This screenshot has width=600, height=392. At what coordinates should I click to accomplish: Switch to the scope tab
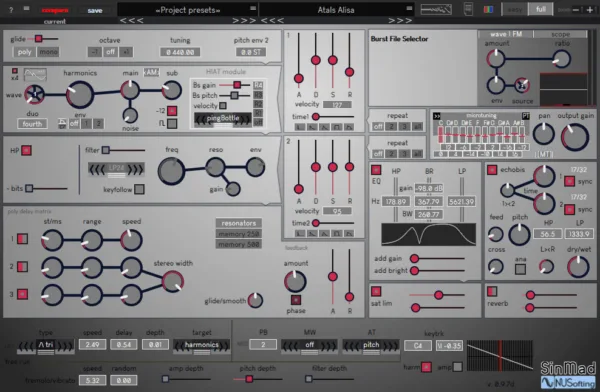[560, 34]
